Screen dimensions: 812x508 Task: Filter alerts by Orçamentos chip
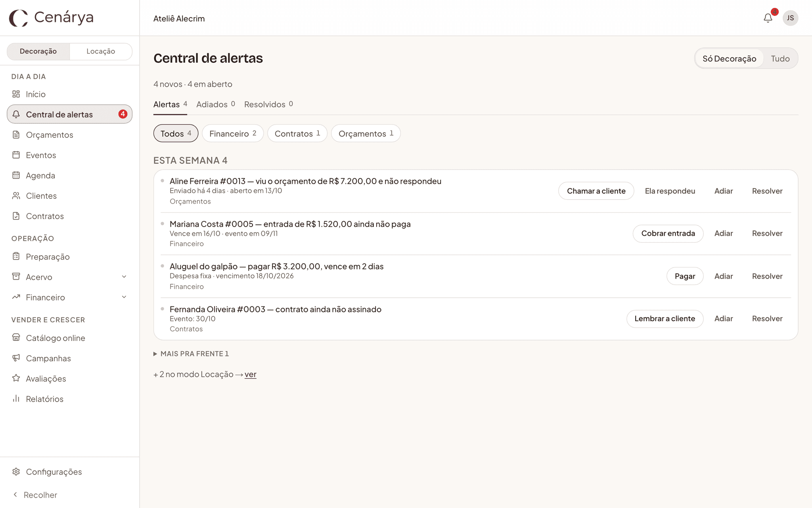[x=366, y=133]
